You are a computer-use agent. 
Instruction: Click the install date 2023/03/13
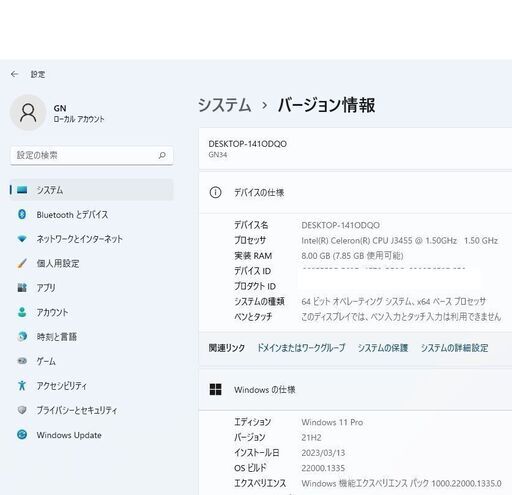click(x=323, y=453)
